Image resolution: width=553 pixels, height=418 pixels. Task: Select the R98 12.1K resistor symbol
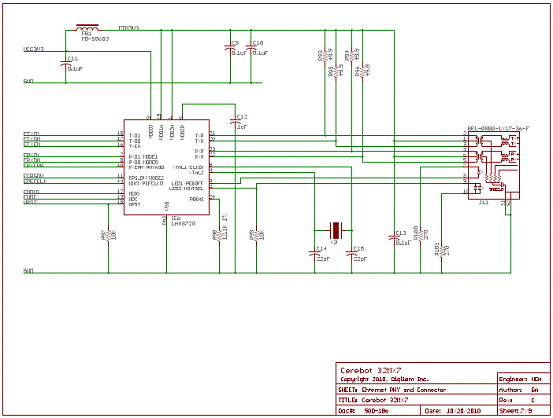coord(219,235)
